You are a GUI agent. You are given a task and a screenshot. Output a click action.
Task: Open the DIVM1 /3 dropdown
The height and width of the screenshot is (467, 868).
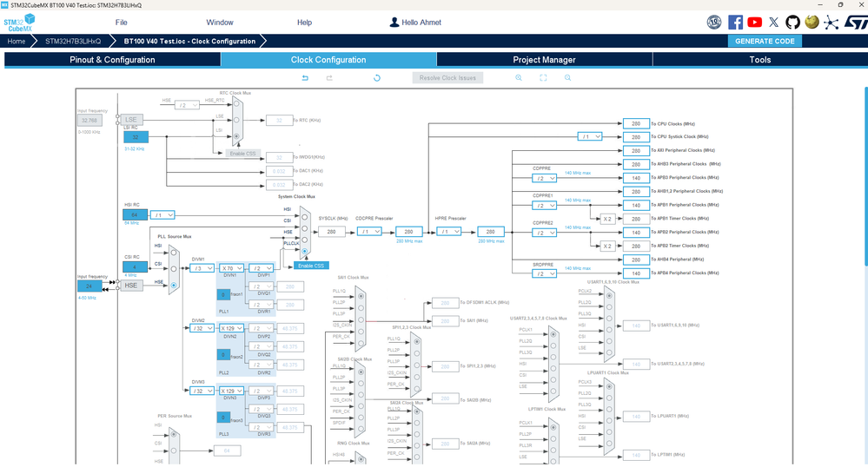point(202,268)
